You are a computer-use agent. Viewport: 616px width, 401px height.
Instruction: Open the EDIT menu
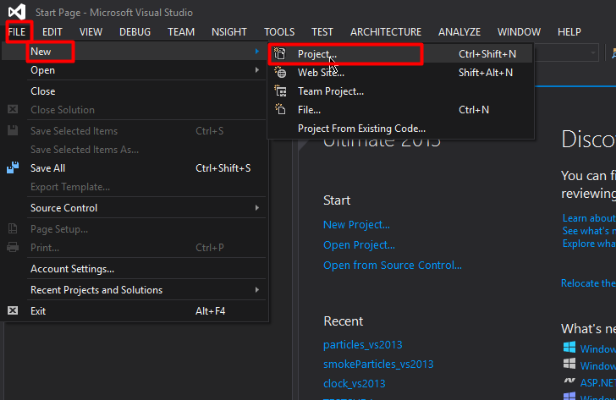click(x=52, y=32)
